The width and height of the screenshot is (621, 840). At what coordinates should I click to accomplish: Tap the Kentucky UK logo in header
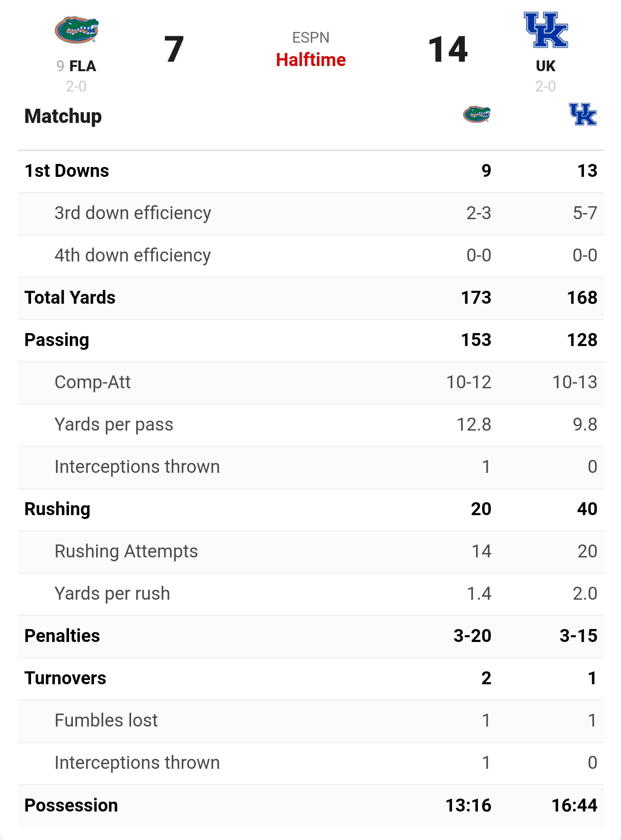click(x=546, y=30)
